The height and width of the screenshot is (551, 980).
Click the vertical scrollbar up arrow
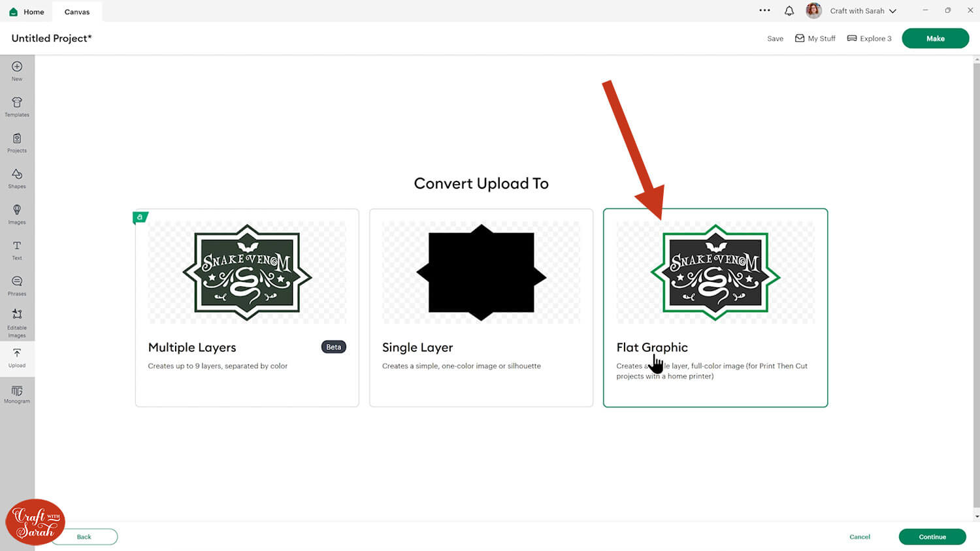[976, 59]
